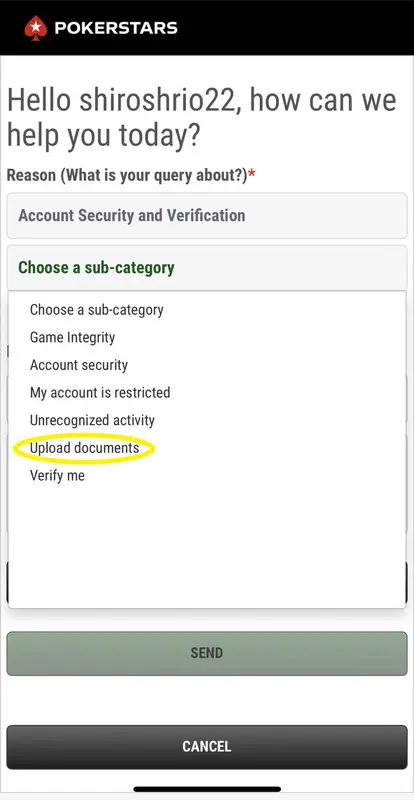414x800 pixels.
Task: Pick My account is restricted option
Action: [100, 392]
